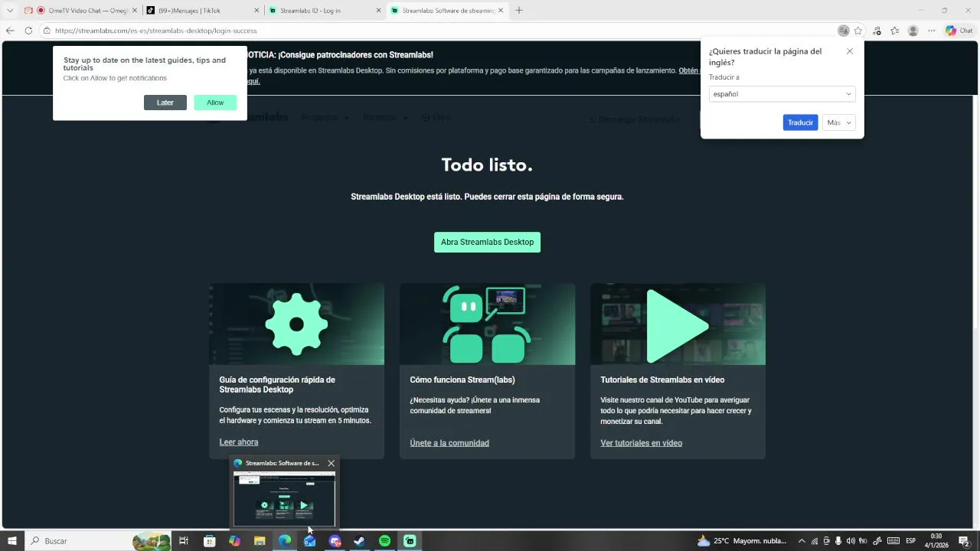The height and width of the screenshot is (551, 980).
Task: Open the tab search chevron at top-left
Action: [x=10, y=11]
